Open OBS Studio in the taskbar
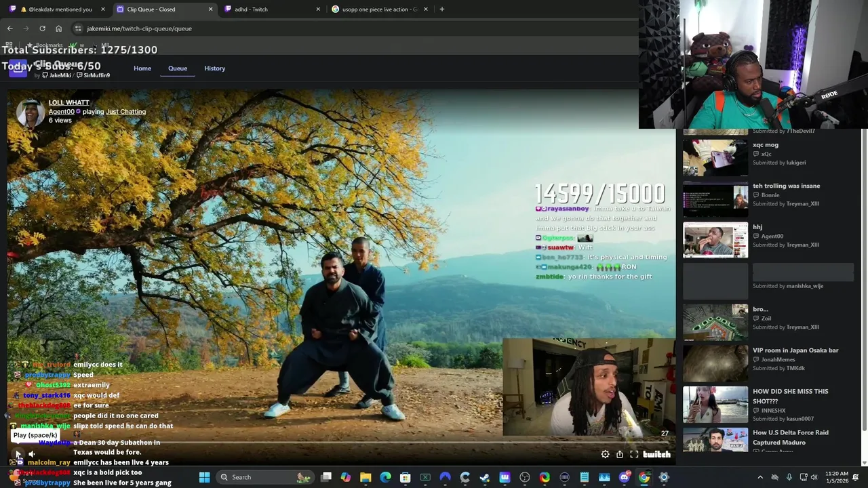This screenshot has height=488, width=868. pyautogui.click(x=525, y=477)
